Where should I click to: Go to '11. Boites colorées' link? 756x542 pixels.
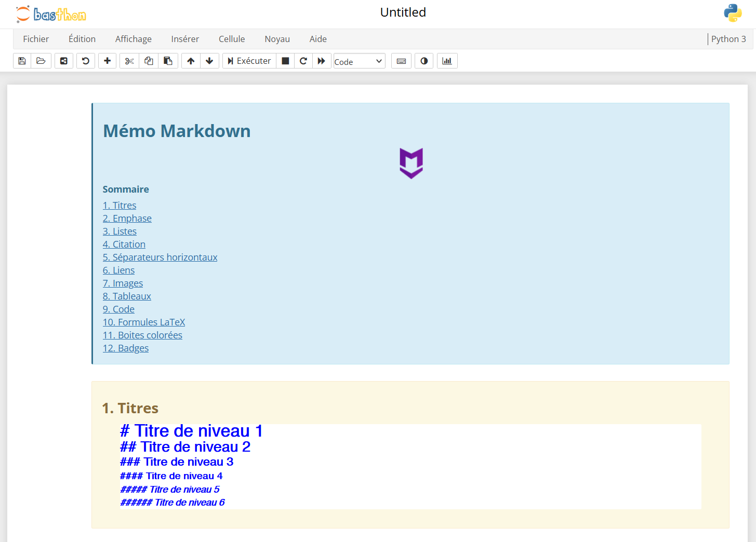tap(142, 335)
